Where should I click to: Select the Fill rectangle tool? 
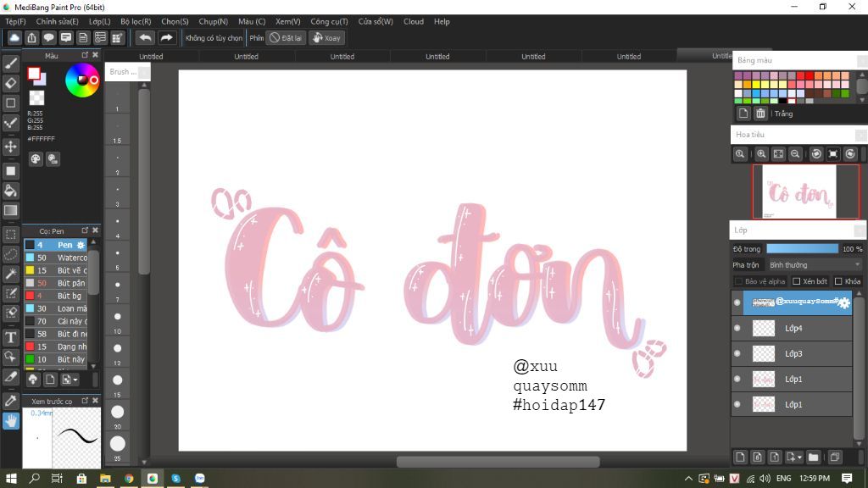pos(10,171)
